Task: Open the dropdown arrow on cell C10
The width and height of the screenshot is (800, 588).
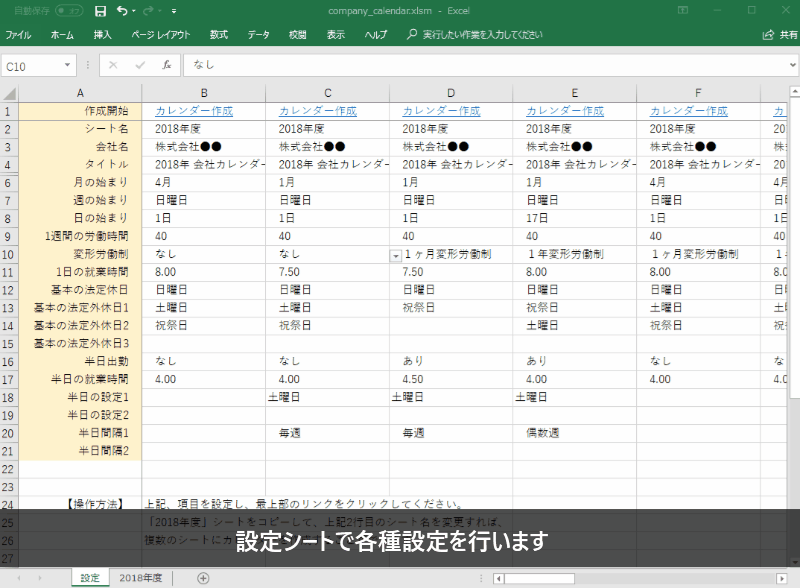Action: pyautogui.click(x=396, y=255)
